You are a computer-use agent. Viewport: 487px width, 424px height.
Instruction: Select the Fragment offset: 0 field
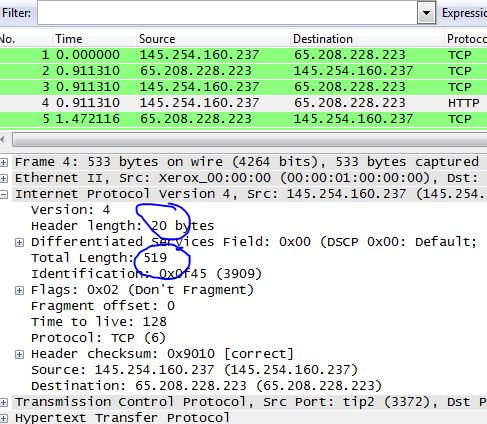pos(103,306)
